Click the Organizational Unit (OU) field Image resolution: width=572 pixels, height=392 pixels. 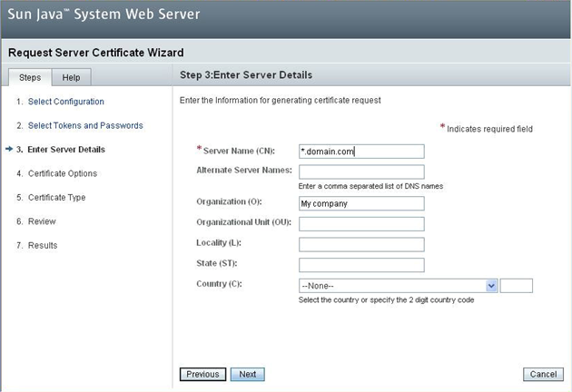pos(361,223)
